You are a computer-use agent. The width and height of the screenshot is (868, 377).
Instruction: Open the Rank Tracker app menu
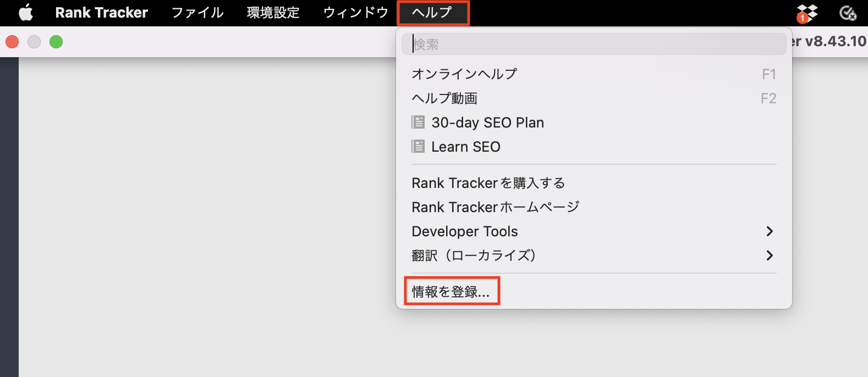(102, 13)
